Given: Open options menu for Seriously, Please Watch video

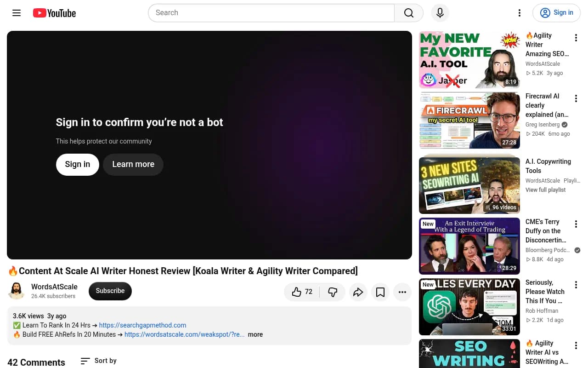Looking at the screenshot, I should click(x=576, y=285).
